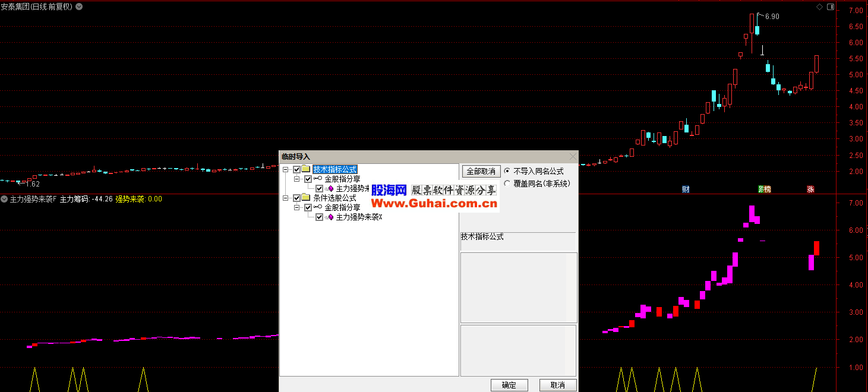Collapse 金股指分享 under 技术指标公式
Viewport: 868px width, 392px height.
(x=297, y=179)
